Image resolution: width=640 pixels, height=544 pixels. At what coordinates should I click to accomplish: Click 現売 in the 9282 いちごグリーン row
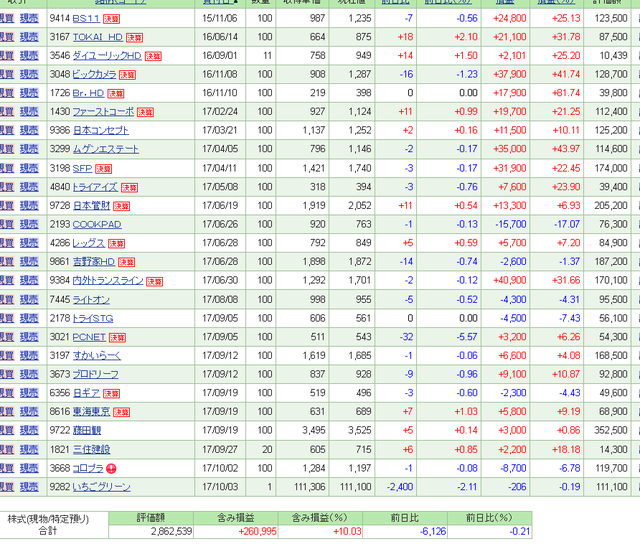(x=29, y=487)
